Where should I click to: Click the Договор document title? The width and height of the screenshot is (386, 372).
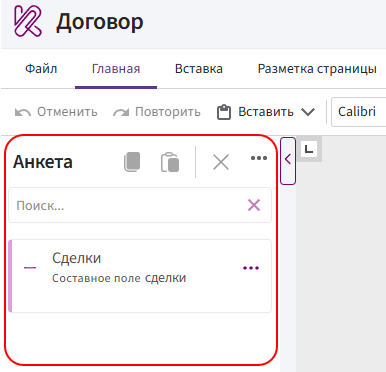coord(100,22)
